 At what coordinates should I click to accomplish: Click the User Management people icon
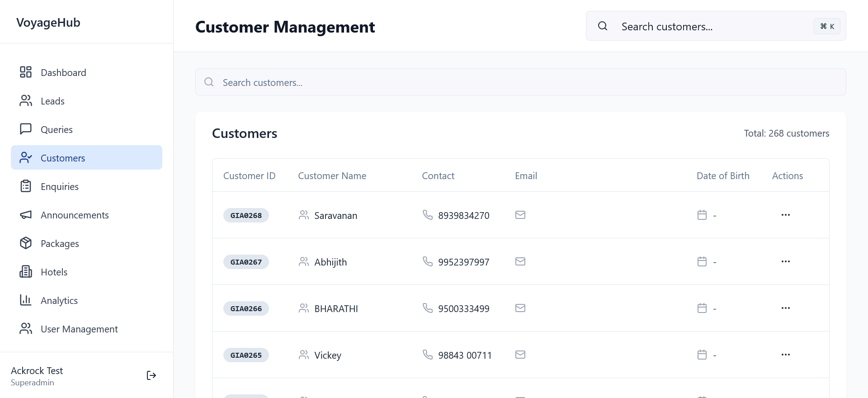26,328
